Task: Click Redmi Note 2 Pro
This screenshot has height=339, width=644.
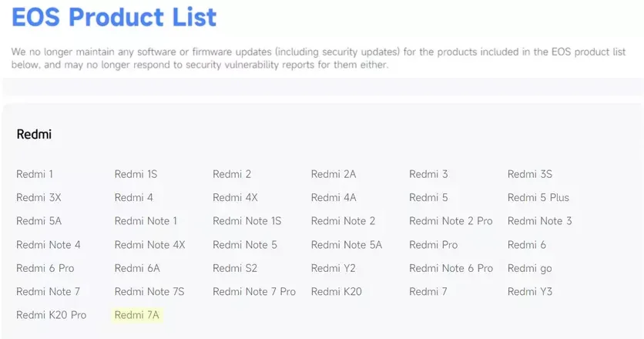Action: [x=451, y=221]
